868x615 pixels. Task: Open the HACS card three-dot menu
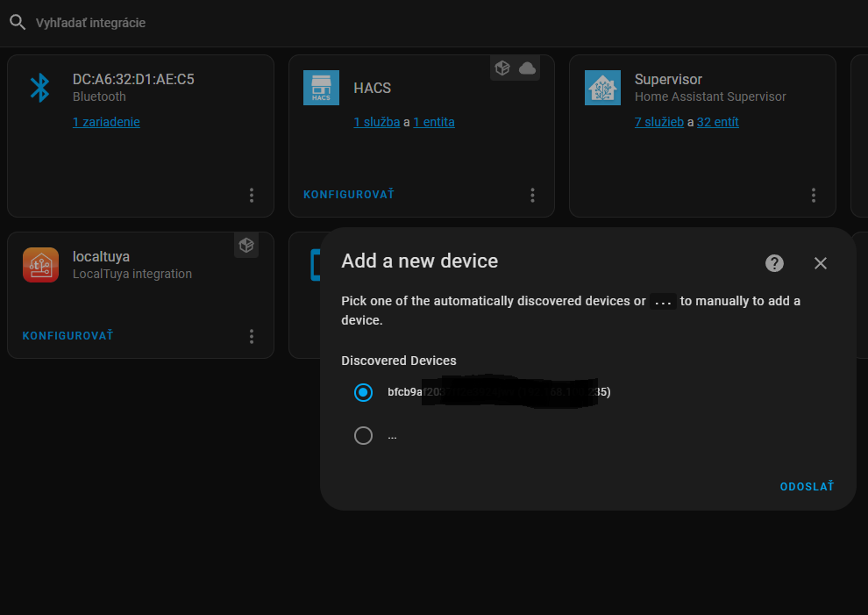[x=533, y=195]
